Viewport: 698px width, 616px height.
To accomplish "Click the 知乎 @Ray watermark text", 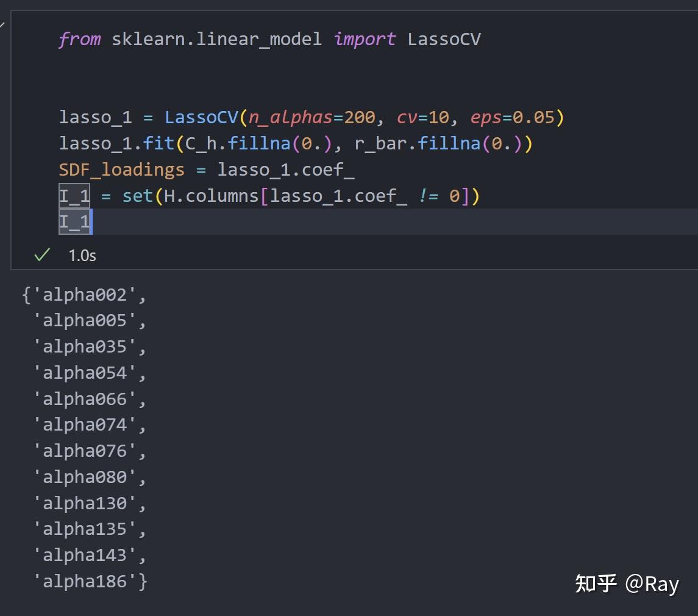I will [x=627, y=583].
